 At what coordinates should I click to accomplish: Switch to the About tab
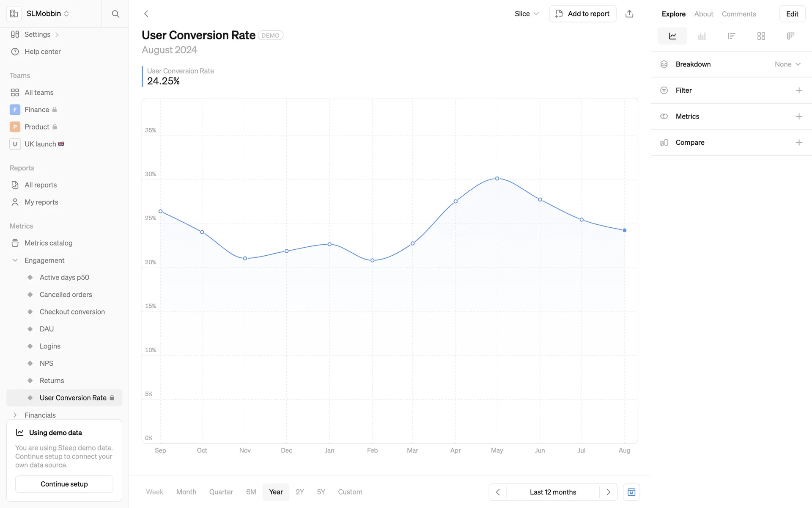703,14
